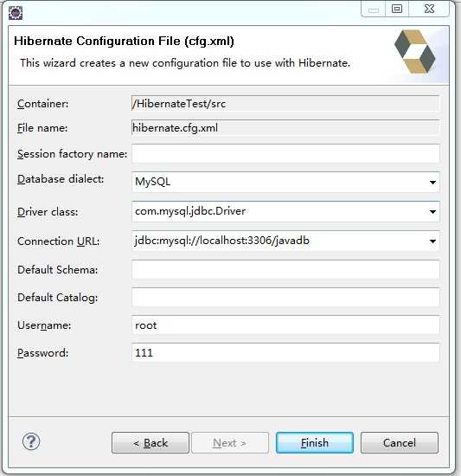The image size is (461, 476).
Task: Open the help question mark icon
Action: click(x=31, y=441)
